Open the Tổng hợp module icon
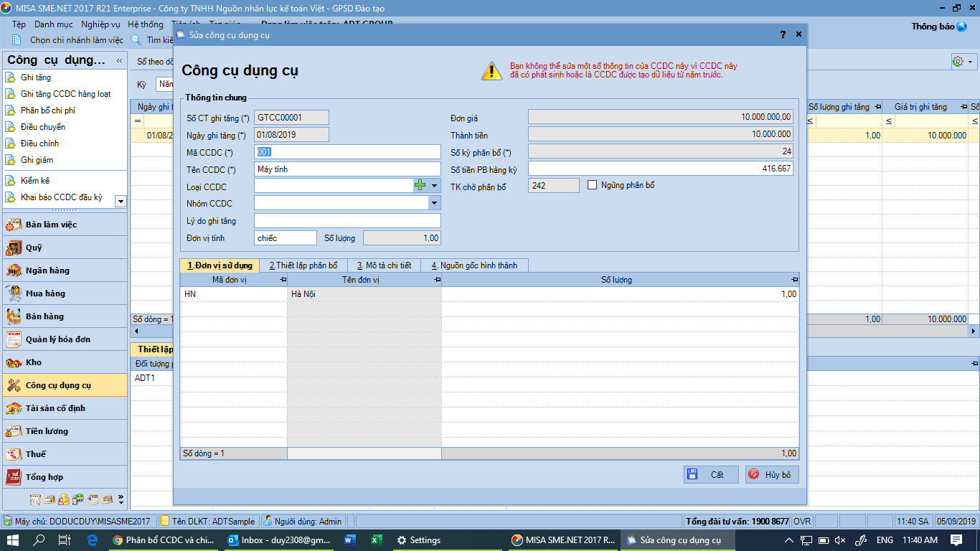This screenshot has width=980, height=551. pos(14,477)
